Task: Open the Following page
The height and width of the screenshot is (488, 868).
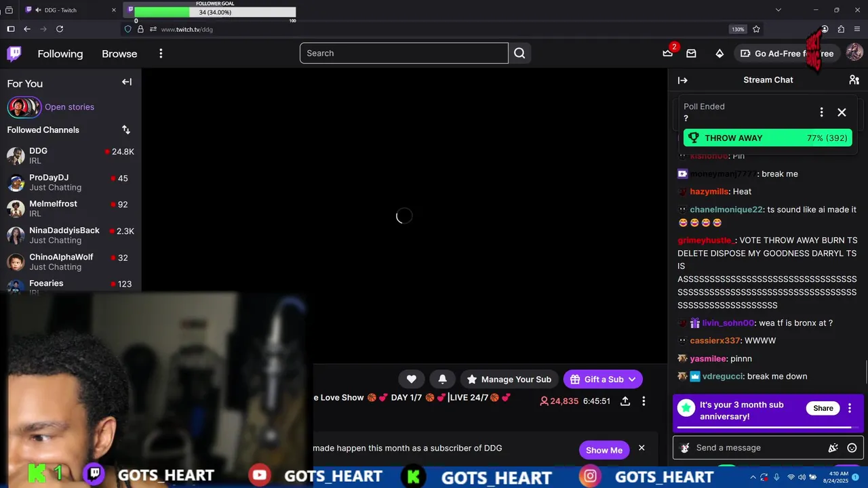Action: [60, 54]
